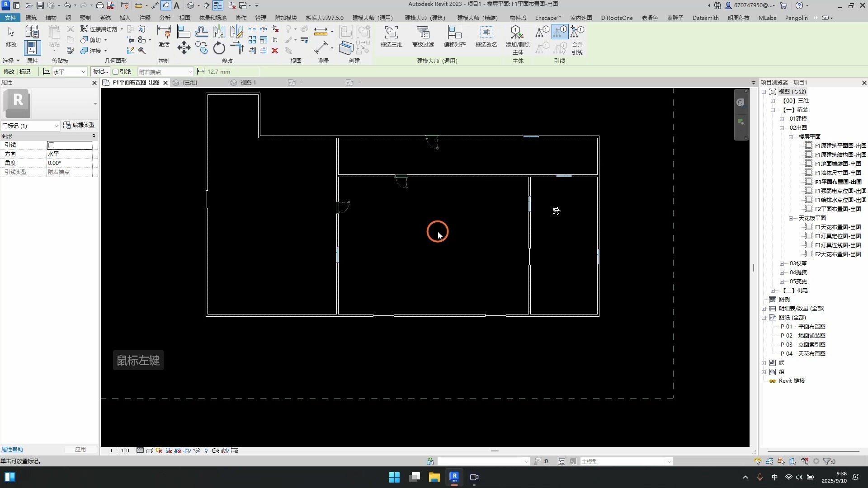
Task: Toggle the Properties palette button
Action: [x=32, y=48]
